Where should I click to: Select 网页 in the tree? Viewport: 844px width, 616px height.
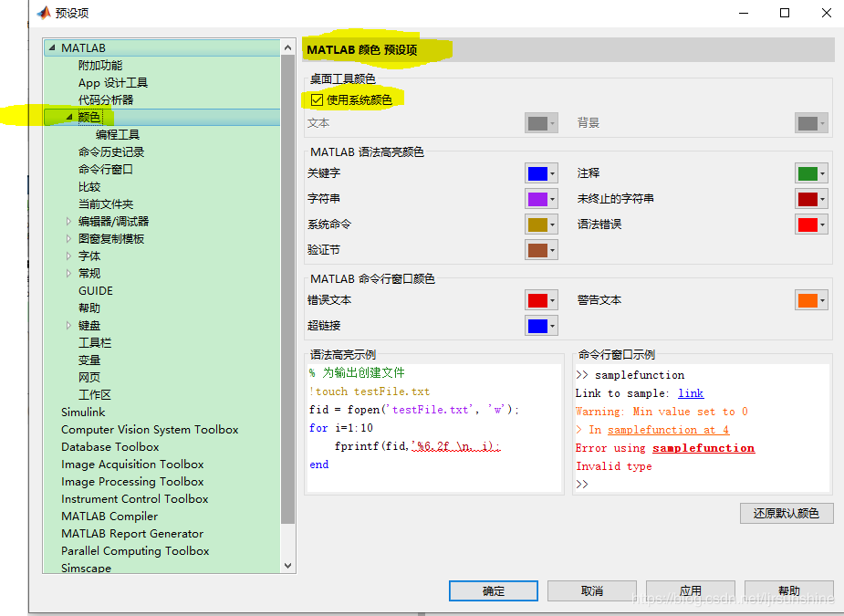(x=89, y=378)
